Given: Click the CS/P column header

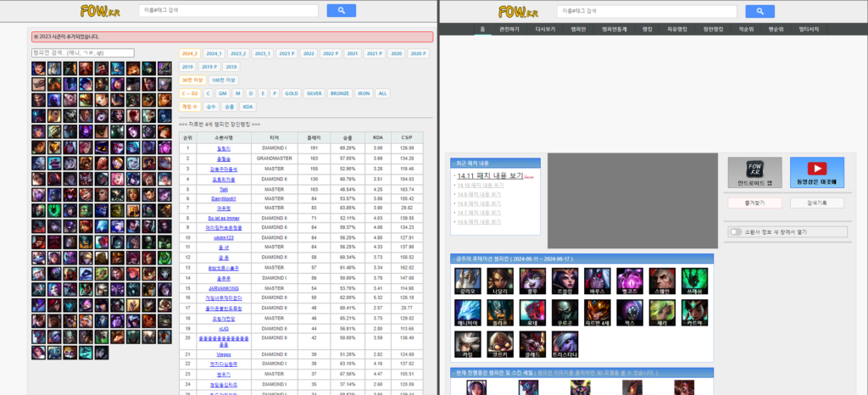Looking at the screenshot, I should click(x=407, y=138).
